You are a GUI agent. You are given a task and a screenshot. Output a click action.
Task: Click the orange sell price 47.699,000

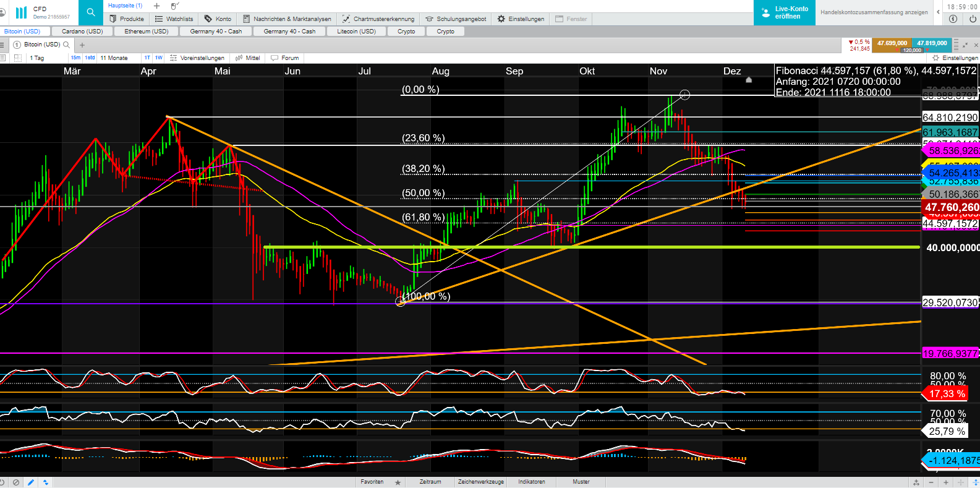[x=892, y=43]
